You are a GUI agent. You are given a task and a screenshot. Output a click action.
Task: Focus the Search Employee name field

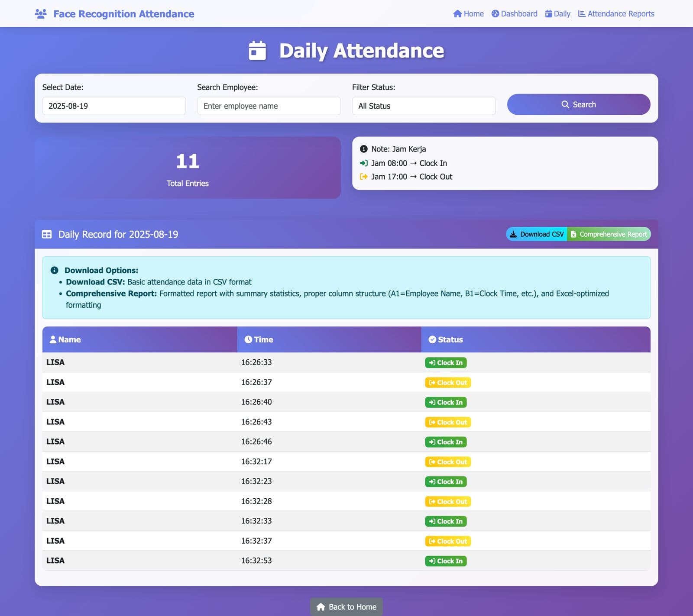click(x=269, y=106)
